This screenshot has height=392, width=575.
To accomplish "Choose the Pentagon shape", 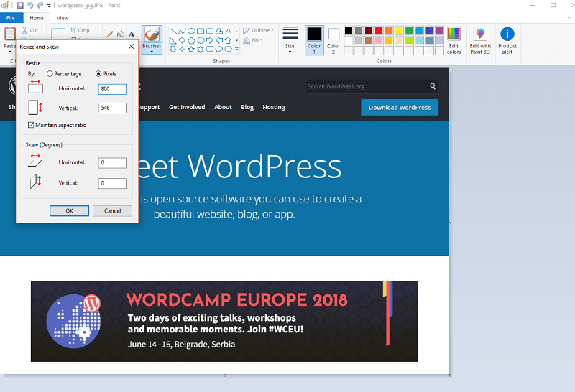I will pos(191,40).
